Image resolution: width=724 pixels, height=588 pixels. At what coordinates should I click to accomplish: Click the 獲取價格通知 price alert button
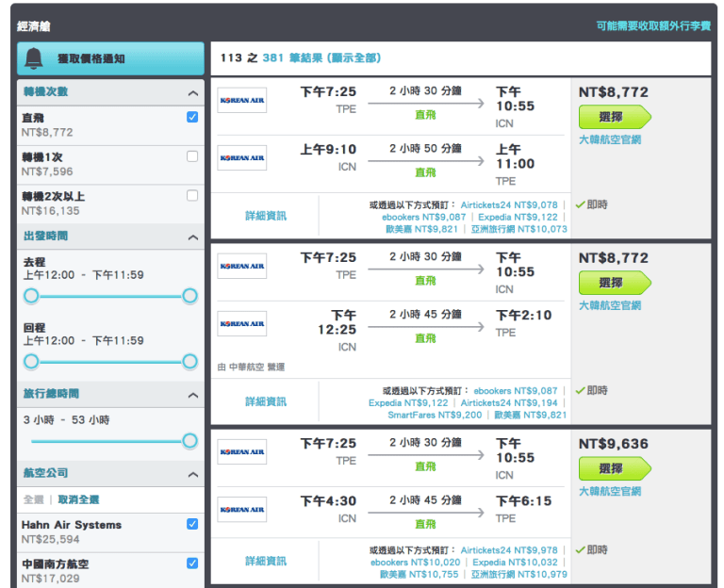click(x=111, y=58)
